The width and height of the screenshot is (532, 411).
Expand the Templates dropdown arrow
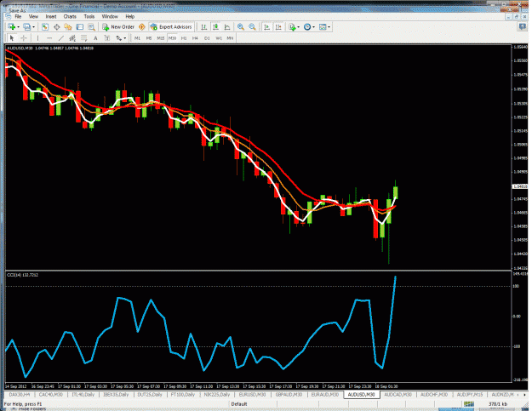[329, 27]
